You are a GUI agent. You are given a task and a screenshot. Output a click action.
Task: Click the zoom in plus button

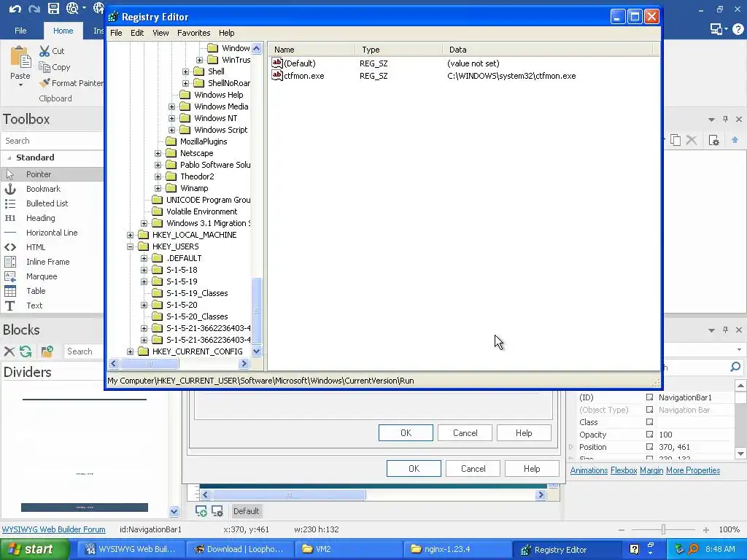[x=706, y=529]
